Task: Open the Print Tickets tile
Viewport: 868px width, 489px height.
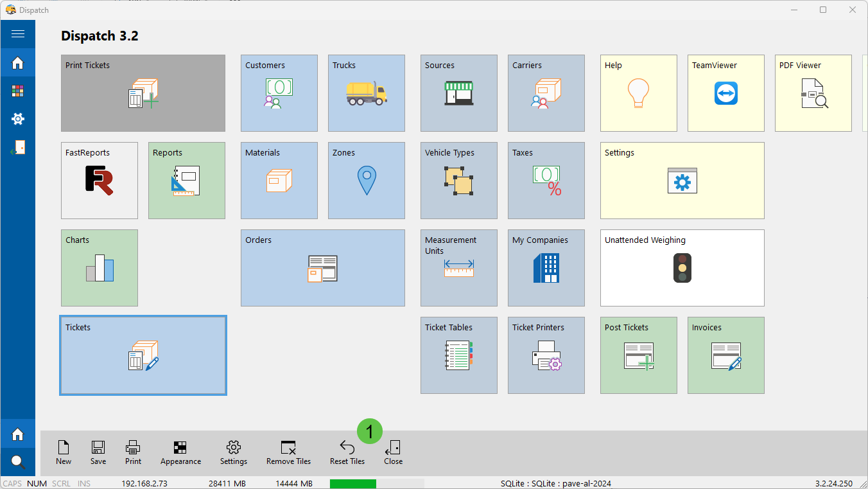Action: tap(143, 93)
